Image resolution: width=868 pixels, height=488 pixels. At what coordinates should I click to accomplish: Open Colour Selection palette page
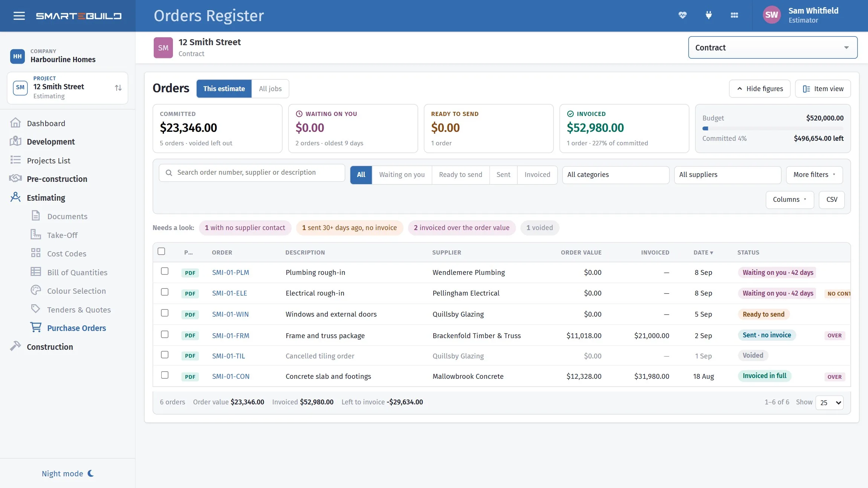click(76, 291)
